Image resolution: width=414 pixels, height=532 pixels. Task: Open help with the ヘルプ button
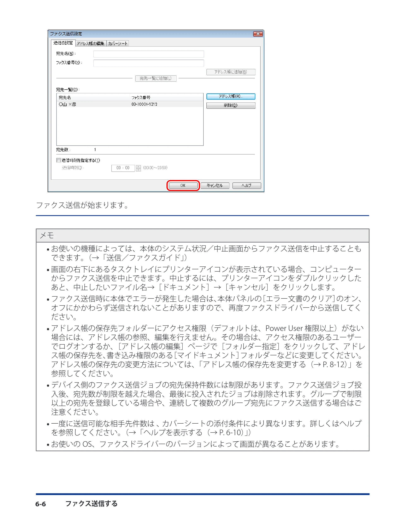click(247, 185)
